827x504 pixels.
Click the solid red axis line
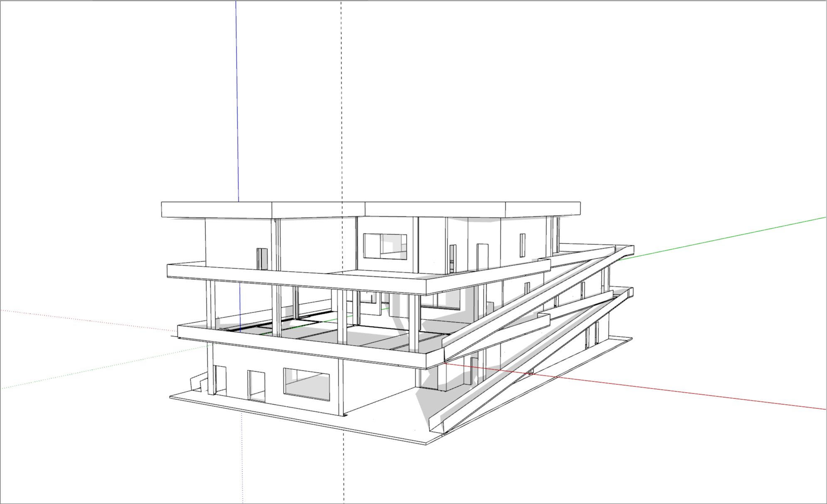(x=636, y=386)
